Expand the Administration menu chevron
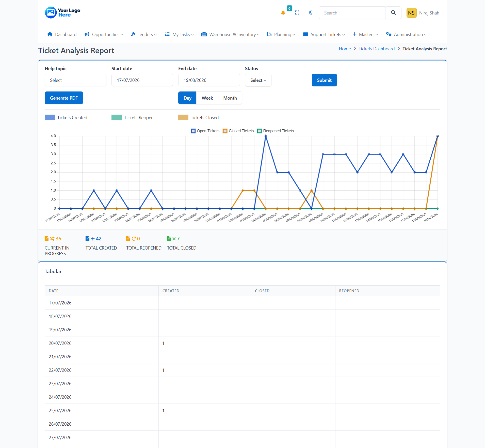This screenshot has height=448, width=485. click(425, 35)
